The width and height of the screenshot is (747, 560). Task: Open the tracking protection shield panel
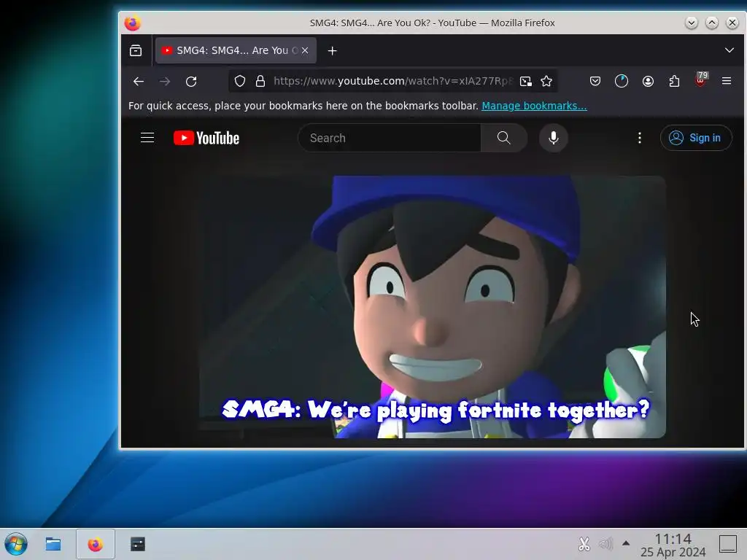click(x=240, y=82)
